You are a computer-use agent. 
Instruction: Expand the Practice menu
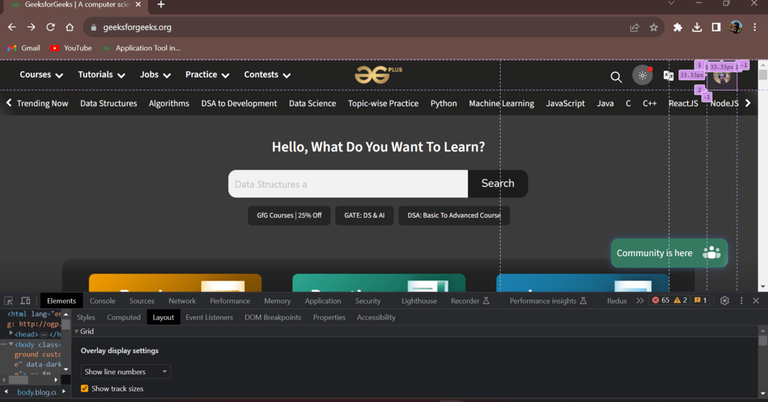(207, 74)
